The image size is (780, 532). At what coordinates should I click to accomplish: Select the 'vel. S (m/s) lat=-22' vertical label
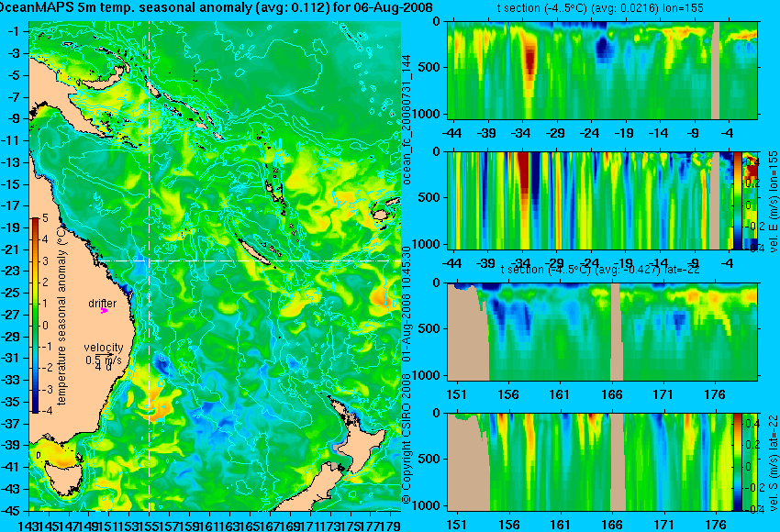pyautogui.click(x=774, y=463)
